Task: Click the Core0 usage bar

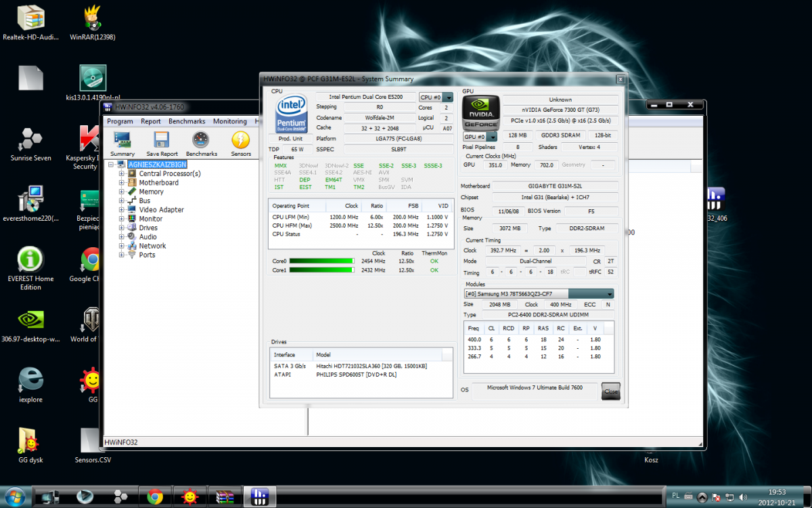Action: point(322,261)
